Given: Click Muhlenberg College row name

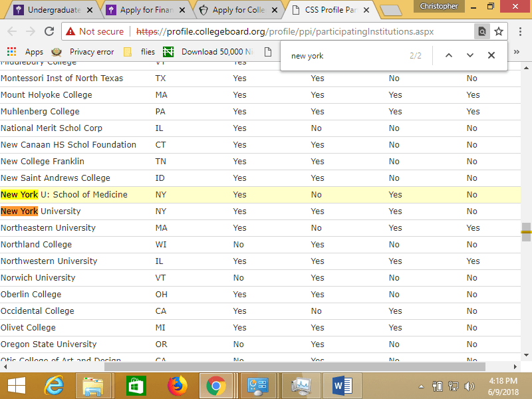Looking at the screenshot, I should [40, 111].
